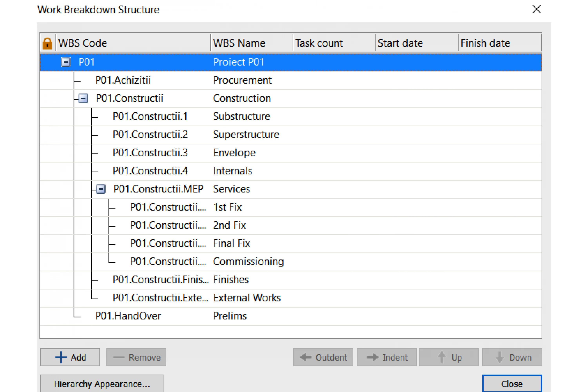
Task: Collapse the P01.Constructii.MEP node
Action: point(101,189)
